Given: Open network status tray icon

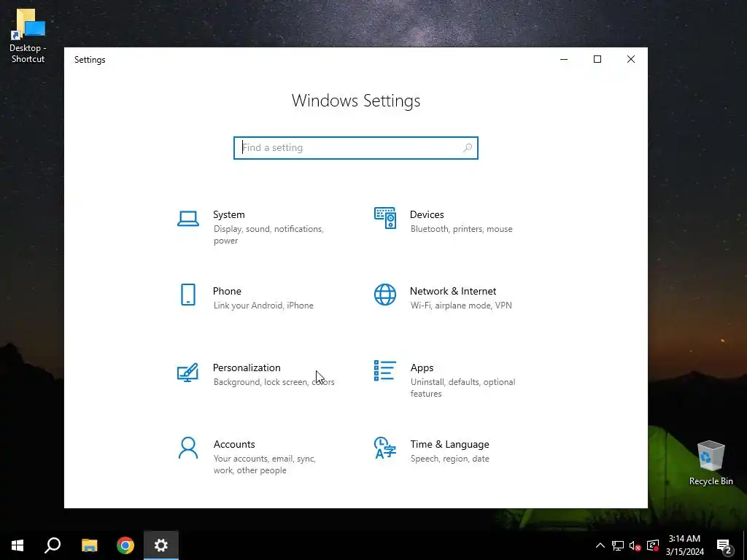Looking at the screenshot, I should pyautogui.click(x=618, y=545).
